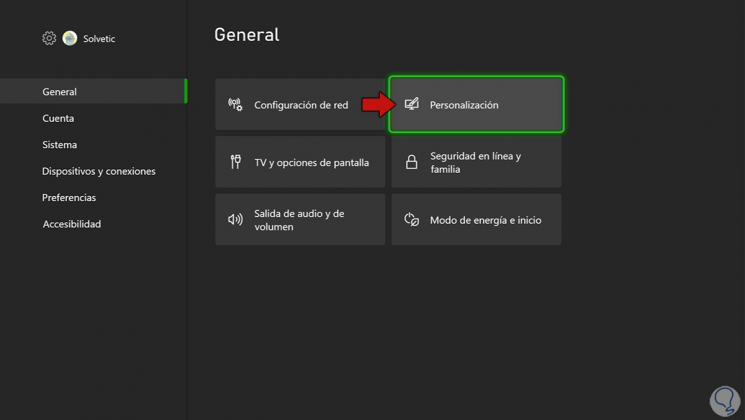Viewport: 745px width, 420px height.
Task: Click the speaker audio output icon
Action: point(236,220)
